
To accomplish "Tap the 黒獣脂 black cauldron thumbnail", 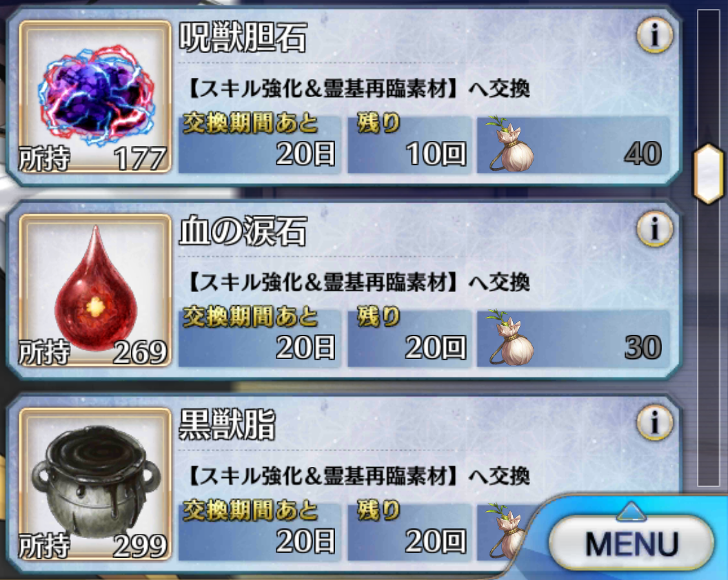I will [95, 484].
